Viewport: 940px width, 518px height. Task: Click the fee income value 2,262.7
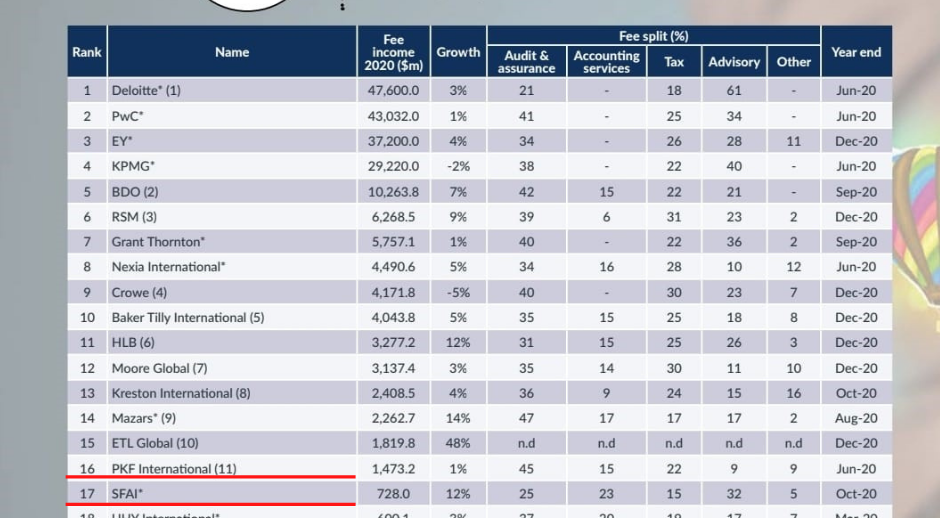[393, 418]
